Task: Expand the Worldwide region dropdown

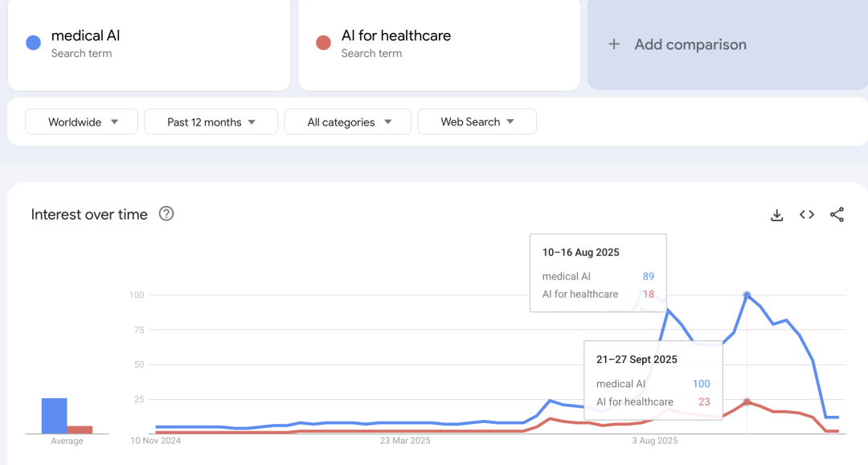Action: (x=82, y=122)
